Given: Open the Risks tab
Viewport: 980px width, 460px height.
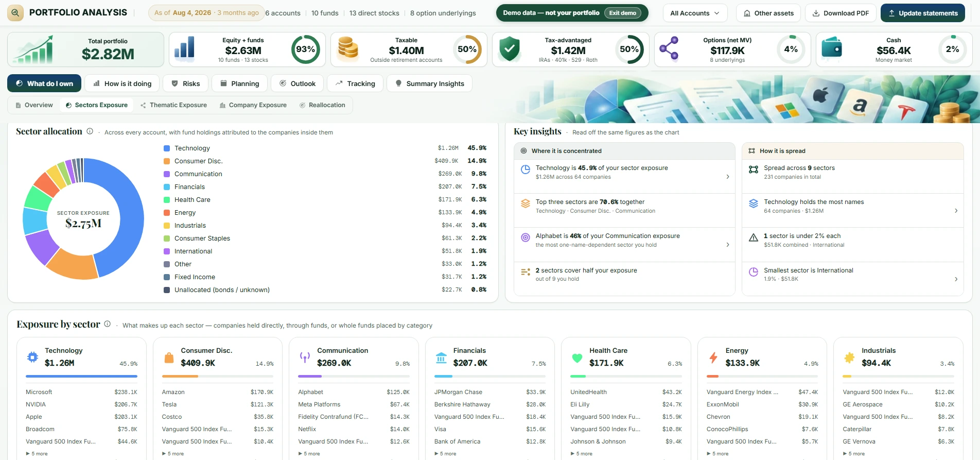Looking at the screenshot, I should point(185,83).
